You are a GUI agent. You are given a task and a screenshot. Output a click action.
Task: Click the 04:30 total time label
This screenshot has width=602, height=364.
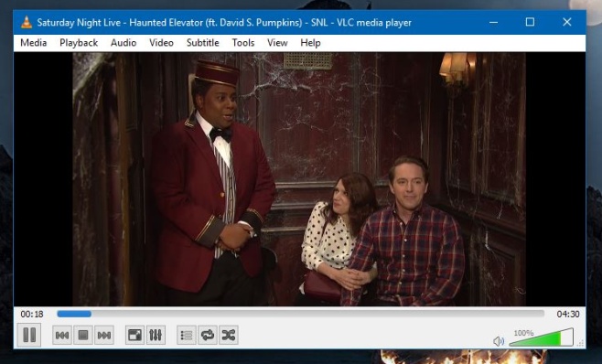[x=568, y=314]
